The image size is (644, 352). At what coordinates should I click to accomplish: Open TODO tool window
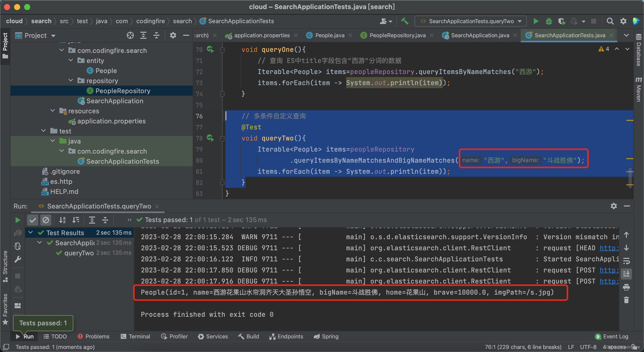pyautogui.click(x=55, y=337)
